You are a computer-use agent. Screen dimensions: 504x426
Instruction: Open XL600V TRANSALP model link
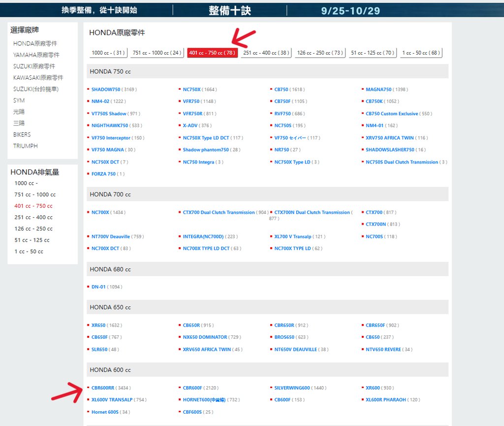112,399
